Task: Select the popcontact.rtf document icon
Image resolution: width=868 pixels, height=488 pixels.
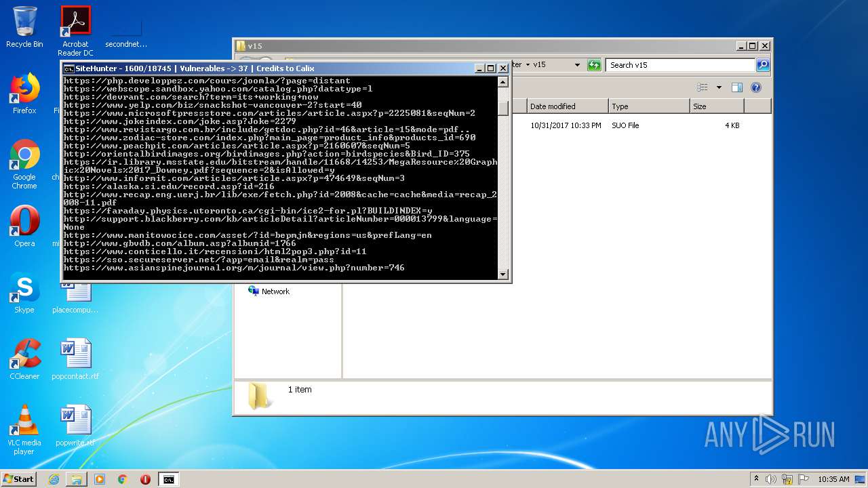Action: 75,359
